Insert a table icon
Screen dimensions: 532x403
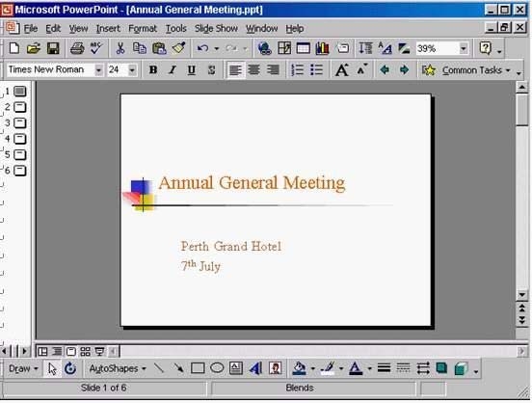(304, 48)
